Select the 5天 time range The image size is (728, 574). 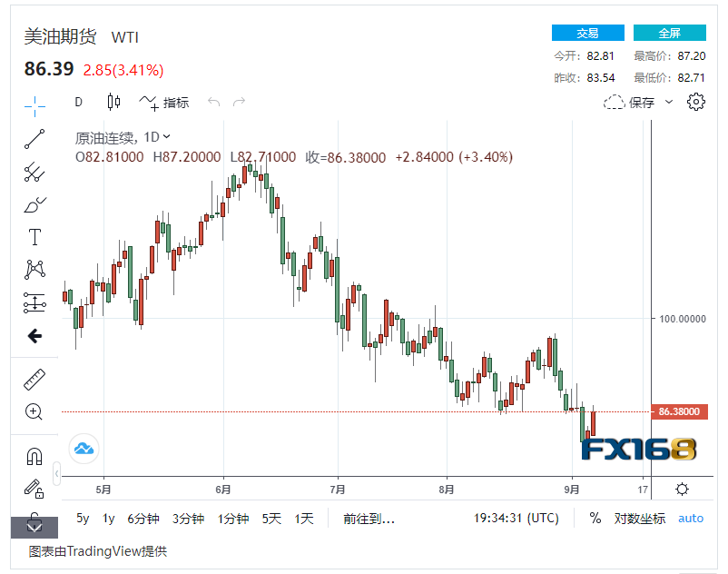coord(271,519)
